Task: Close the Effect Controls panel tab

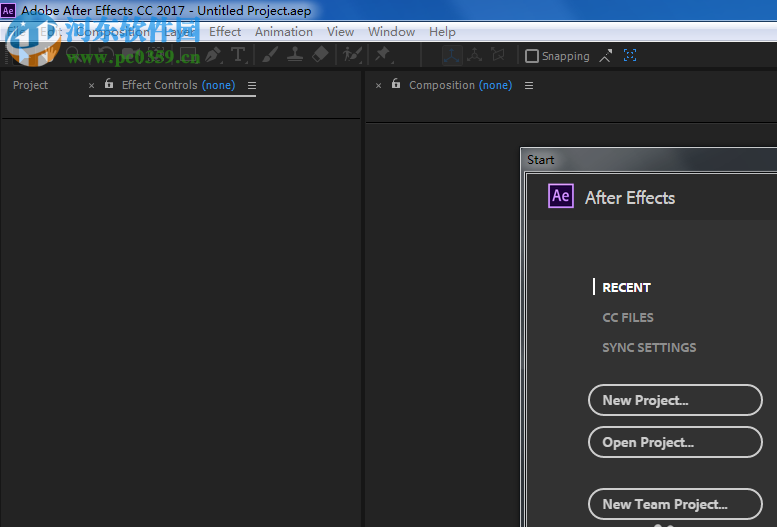Action: click(92, 86)
